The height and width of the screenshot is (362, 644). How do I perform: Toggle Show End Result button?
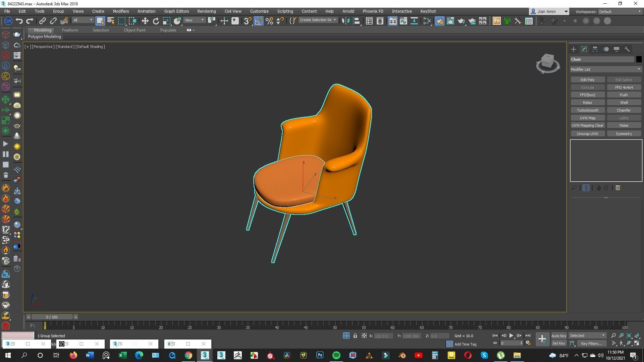point(586,188)
